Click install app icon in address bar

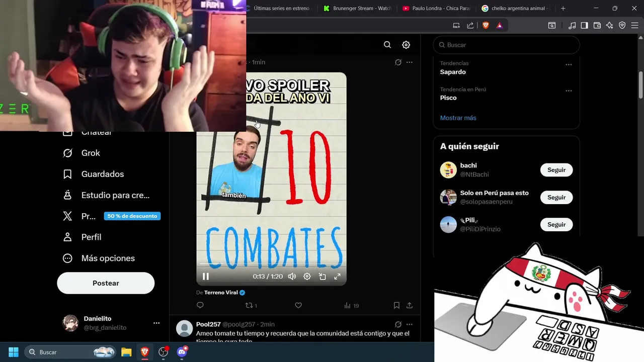tap(456, 25)
